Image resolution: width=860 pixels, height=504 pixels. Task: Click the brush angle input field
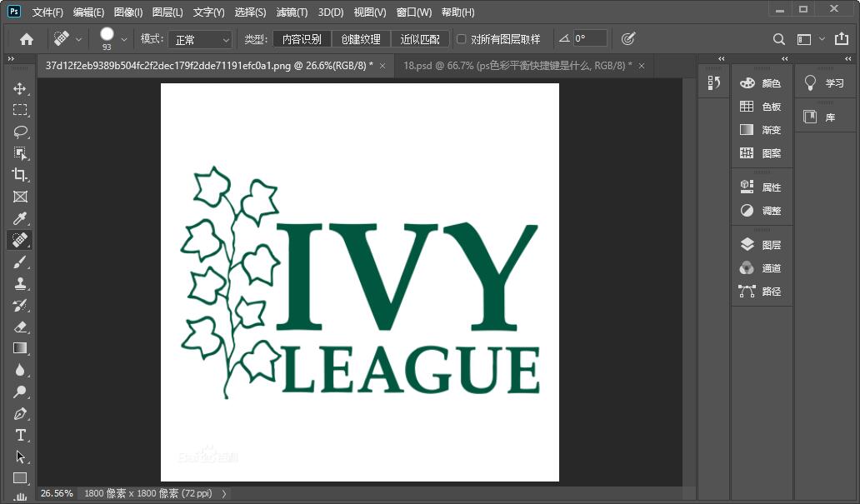pyautogui.click(x=590, y=38)
